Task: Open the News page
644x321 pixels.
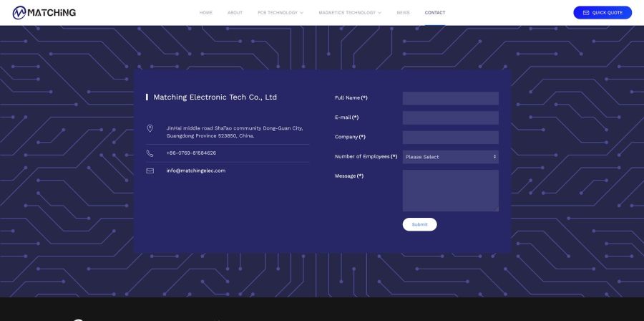Action: tap(404, 13)
